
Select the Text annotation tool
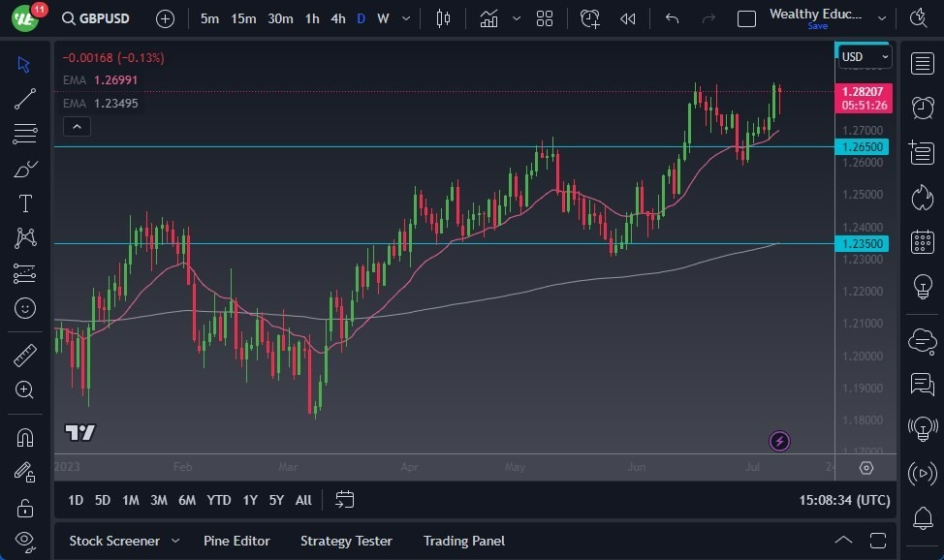coord(24,202)
